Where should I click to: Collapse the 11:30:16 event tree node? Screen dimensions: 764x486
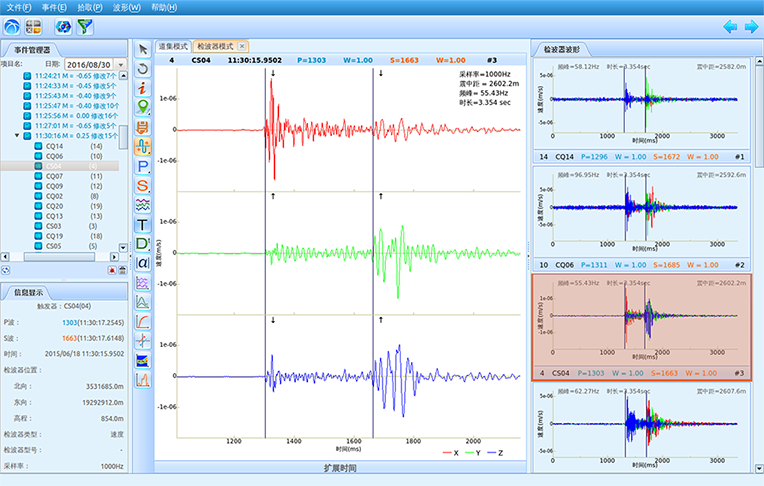tap(16, 136)
